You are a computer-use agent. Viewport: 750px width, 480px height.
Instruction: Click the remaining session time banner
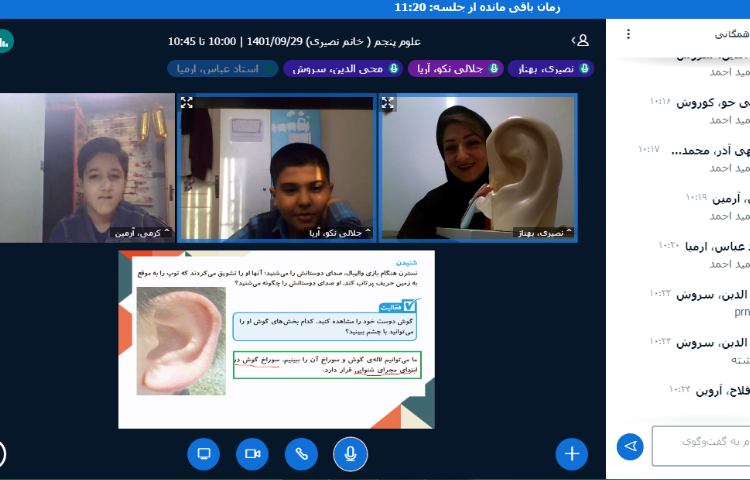tap(477, 8)
